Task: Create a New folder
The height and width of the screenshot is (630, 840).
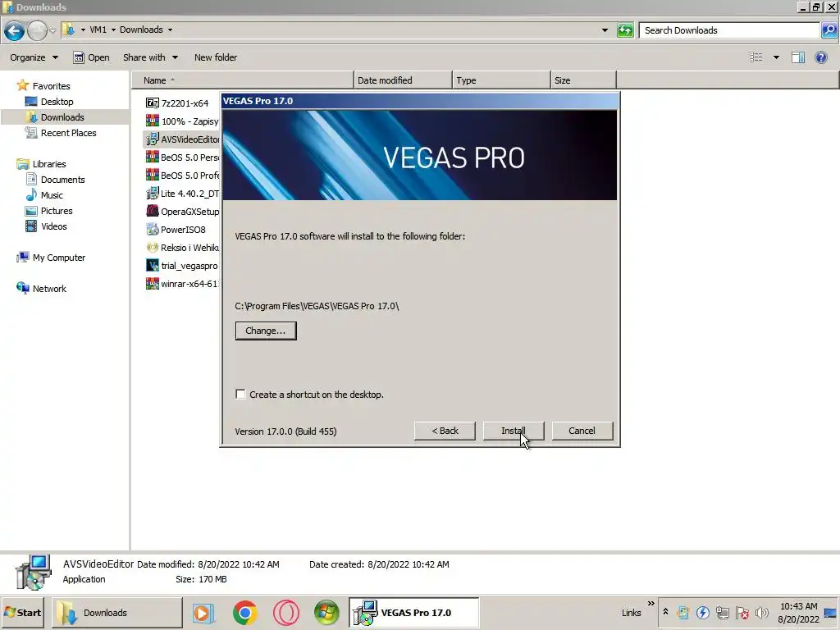Action: click(216, 57)
